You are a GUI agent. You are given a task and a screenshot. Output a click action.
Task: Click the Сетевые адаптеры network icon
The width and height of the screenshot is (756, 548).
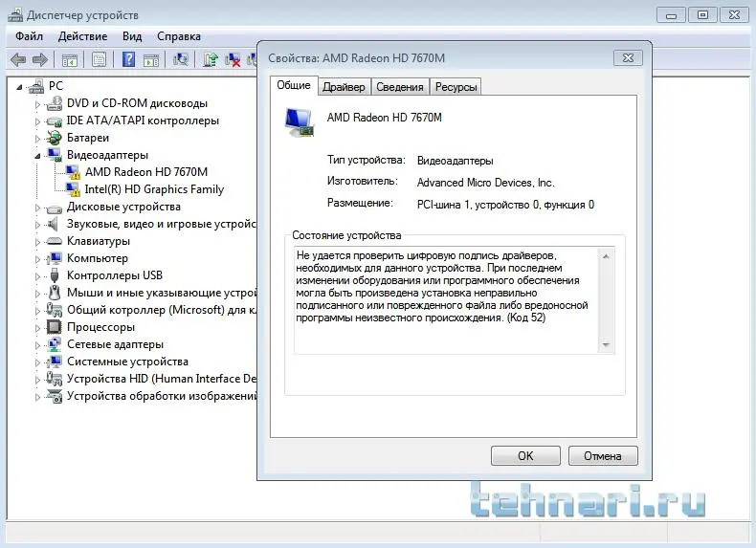pyautogui.click(x=55, y=344)
